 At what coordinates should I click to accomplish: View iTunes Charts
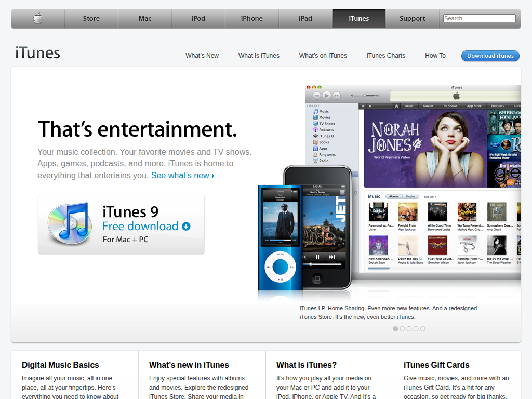click(x=386, y=55)
